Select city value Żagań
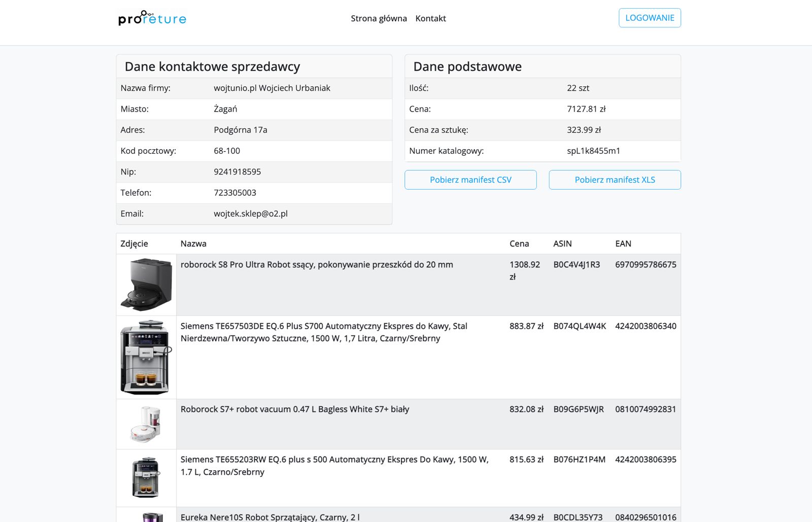Image resolution: width=812 pixels, height=522 pixels. (225, 109)
